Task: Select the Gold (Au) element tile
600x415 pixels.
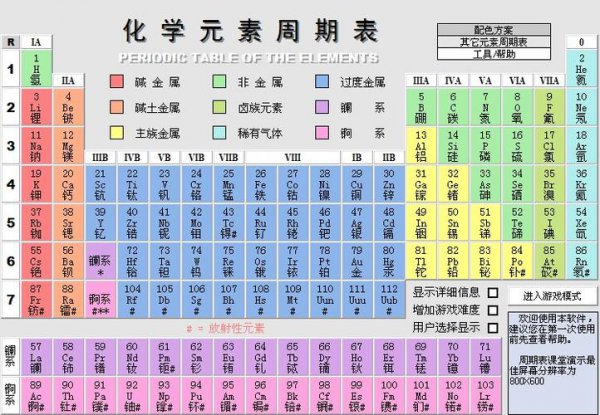Action: (354, 258)
